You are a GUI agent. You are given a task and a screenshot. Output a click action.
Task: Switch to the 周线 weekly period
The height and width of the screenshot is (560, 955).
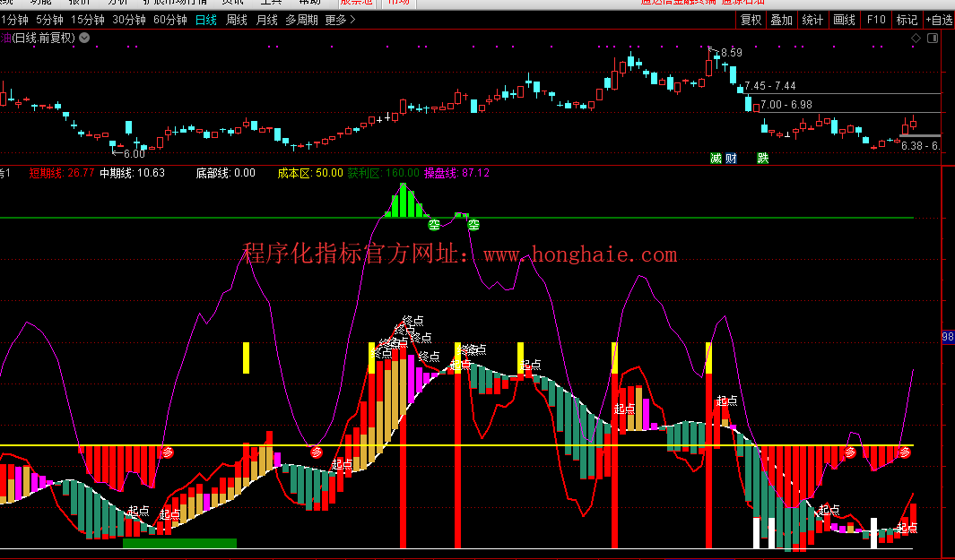[237, 20]
